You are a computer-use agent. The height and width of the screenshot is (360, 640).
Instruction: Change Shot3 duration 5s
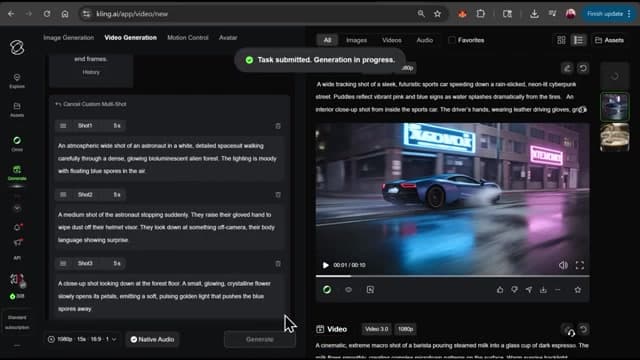pyautogui.click(x=117, y=264)
